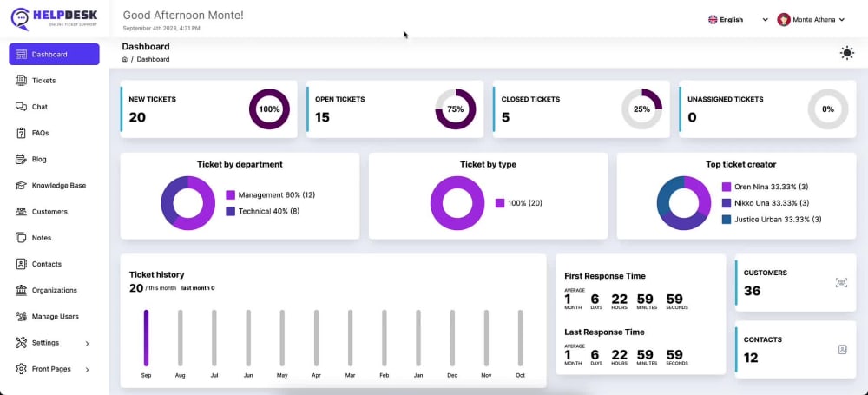The image size is (868, 395).
Task: Click the 'last month 0' text
Action: pos(198,288)
